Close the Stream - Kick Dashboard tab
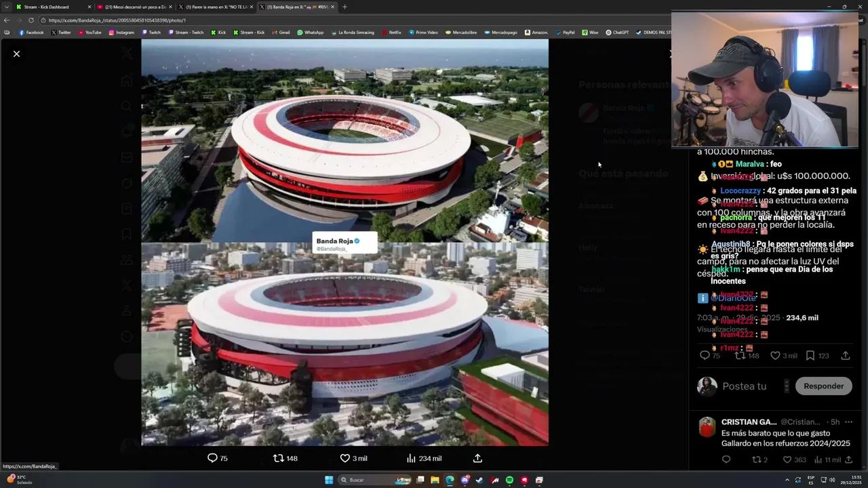 coord(89,7)
